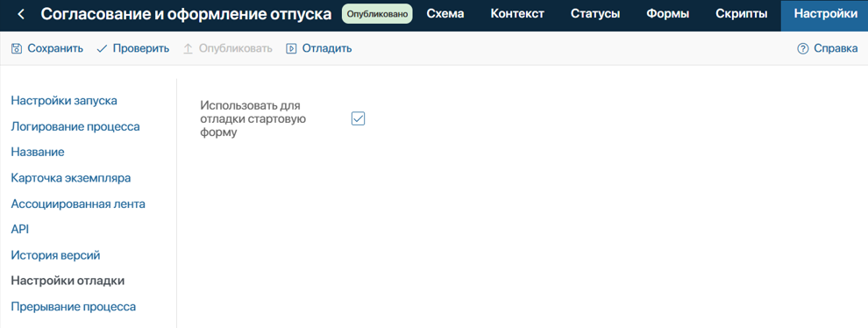868x328 pixels.
Task: Open Настройки запуска section
Action: point(64,101)
